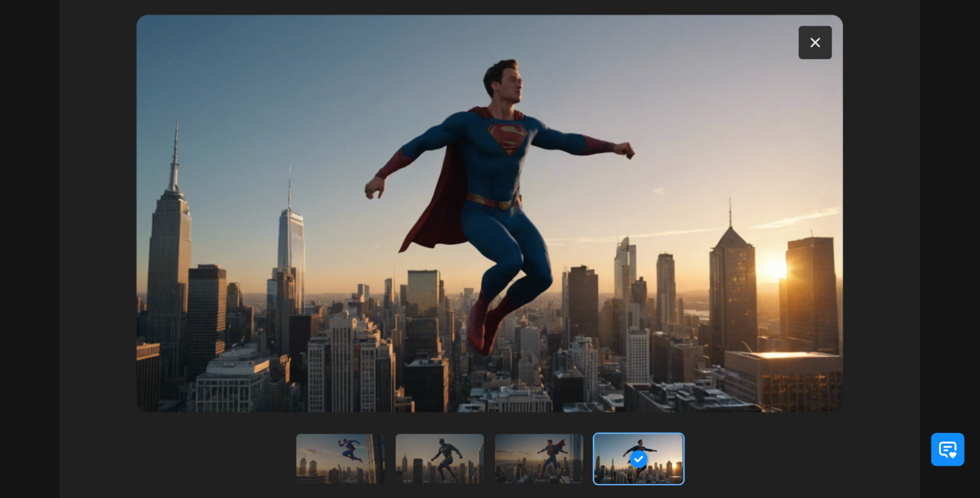Open the blue feedback chat icon
Screen dimensions: 980x498
(947, 449)
